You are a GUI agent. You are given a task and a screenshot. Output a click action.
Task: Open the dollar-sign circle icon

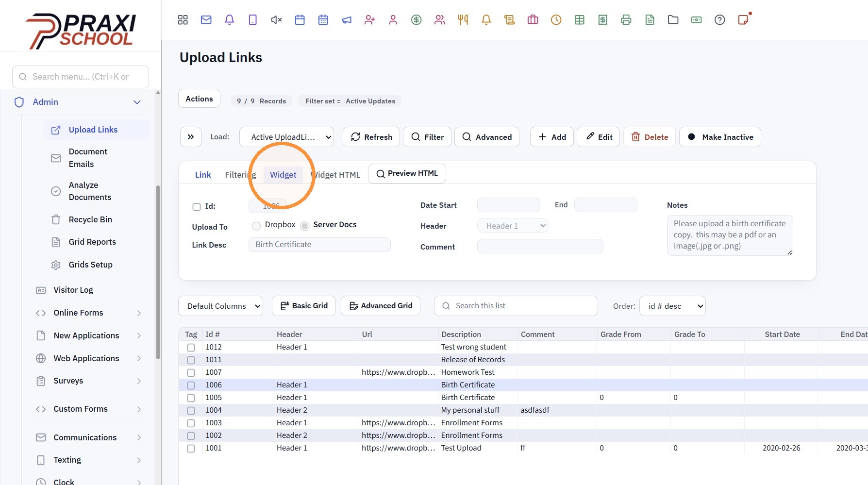tap(417, 20)
